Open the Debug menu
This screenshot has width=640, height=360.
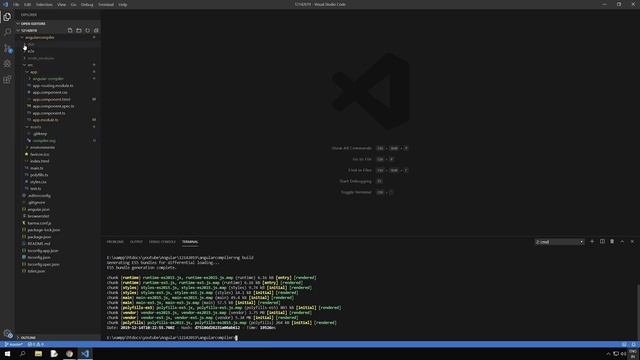[x=87, y=4]
